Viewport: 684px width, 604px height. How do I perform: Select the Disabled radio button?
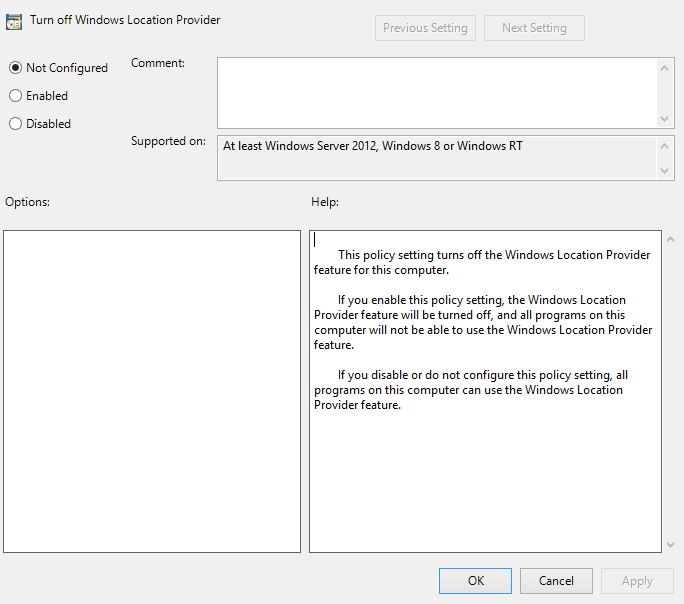15,124
